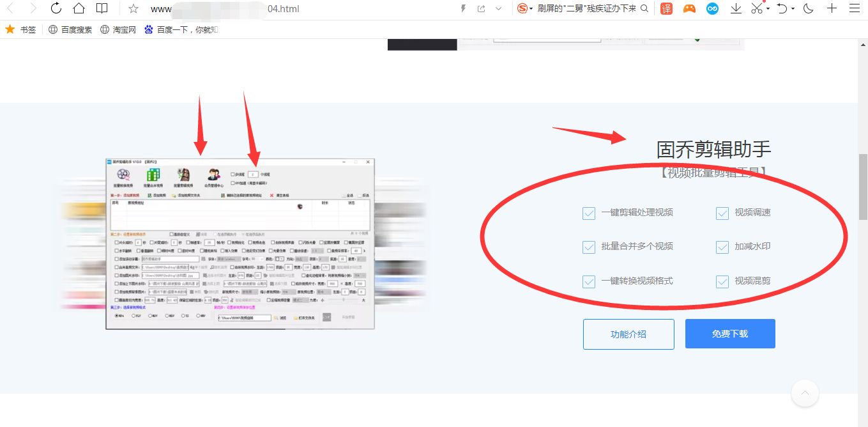868x427 pixels.
Task: Open 功能介绍 feature introduction page
Action: (628, 334)
